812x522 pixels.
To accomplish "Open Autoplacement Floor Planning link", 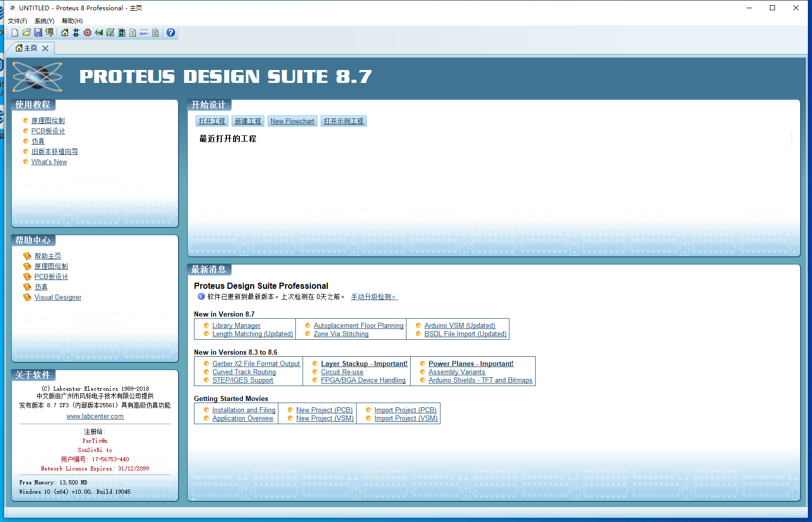I will 359,325.
